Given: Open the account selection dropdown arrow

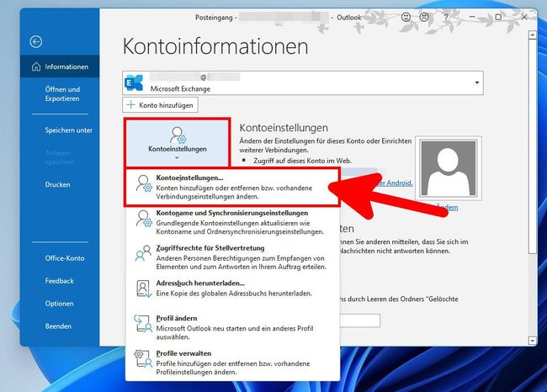Looking at the screenshot, I should [476, 83].
